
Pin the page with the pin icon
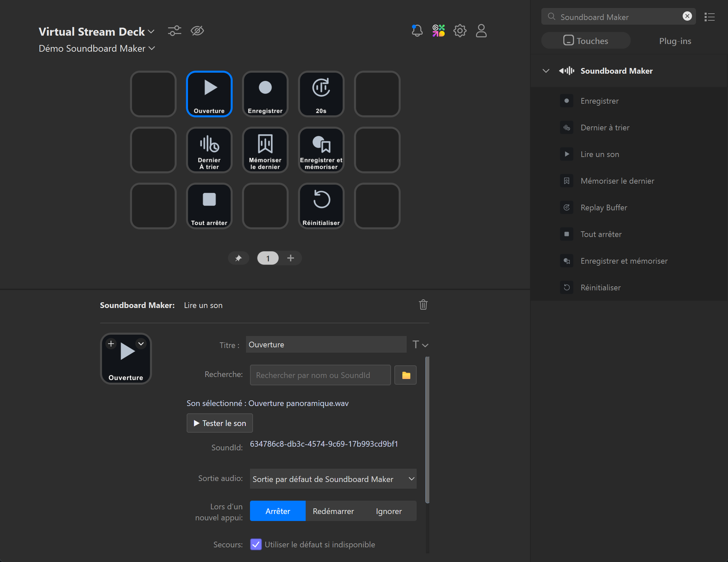pyautogui.click(x=238, y=258)
